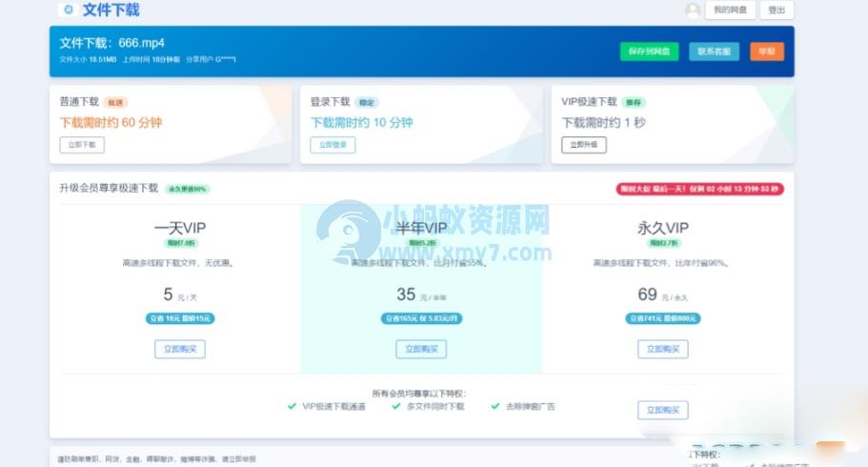Click 立即登录 in the 登录下载 card
The height and width of the screenshot is (467, 868).
333,145
